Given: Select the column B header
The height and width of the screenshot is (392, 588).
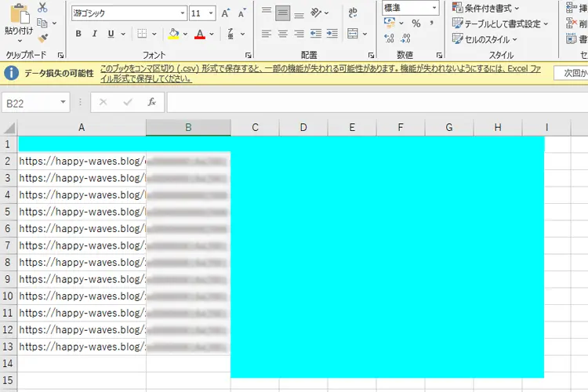Looking at the screenshot, I should pos(188,128).
